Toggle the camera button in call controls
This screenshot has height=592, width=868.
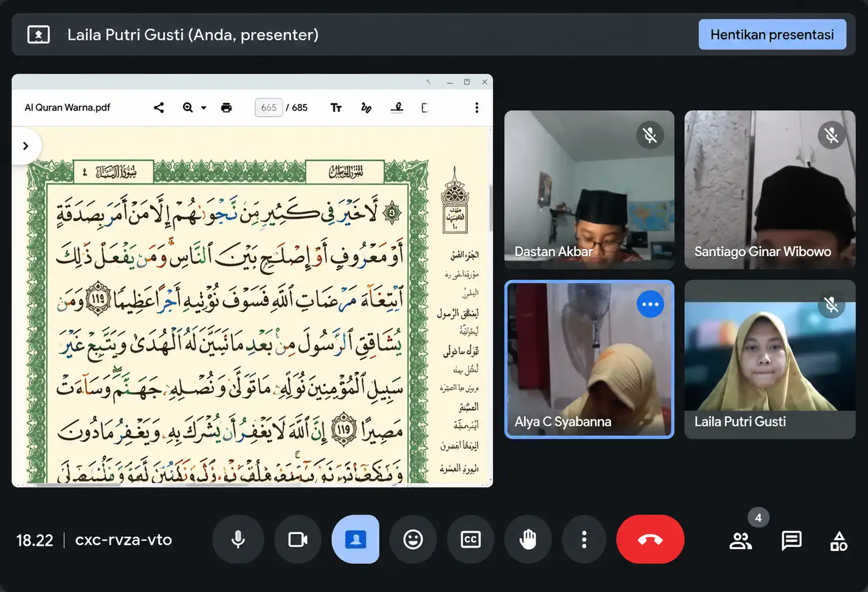pos(298,539)
